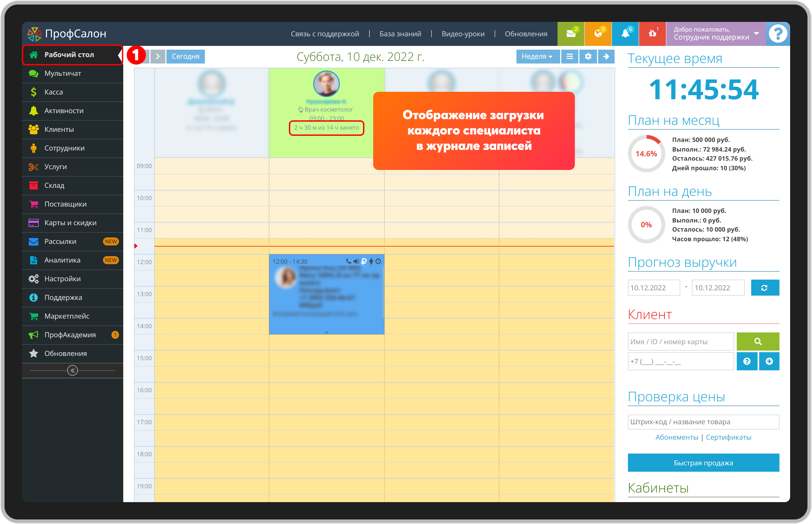
Task: Click the forecast end date field
Action: click(x=718, y=288)
